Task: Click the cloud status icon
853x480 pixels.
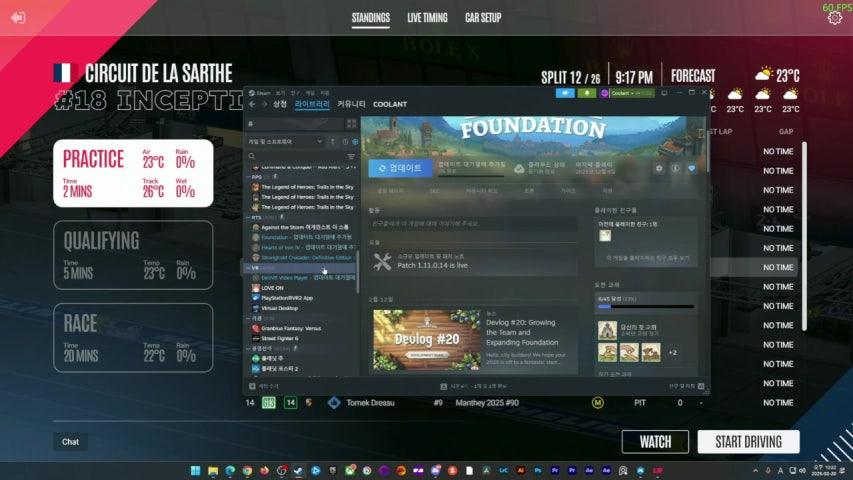Action: pyautogui.click(x=519, y=169)
